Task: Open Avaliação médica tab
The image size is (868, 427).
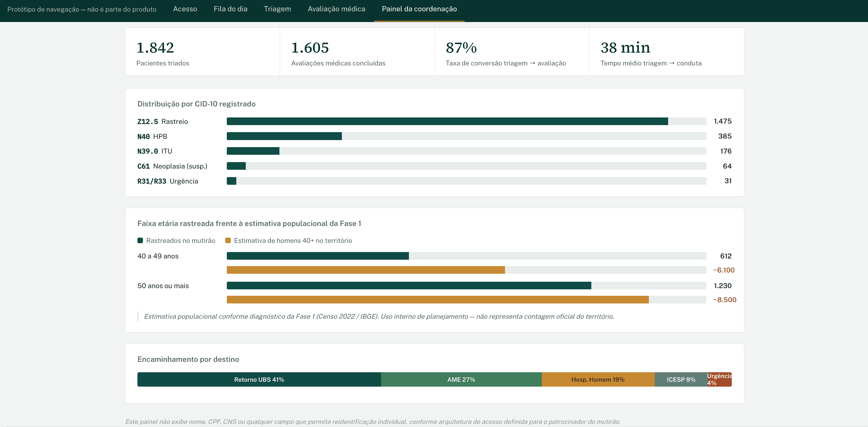Action: coord(336,9)
